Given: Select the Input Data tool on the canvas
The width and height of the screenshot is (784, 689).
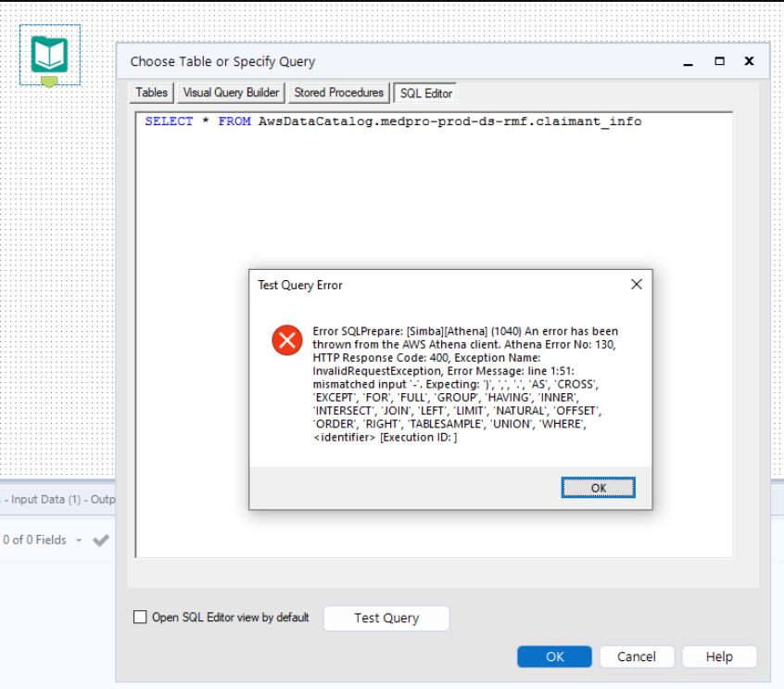Looking at the screenshot, I should tap(49, 56).
